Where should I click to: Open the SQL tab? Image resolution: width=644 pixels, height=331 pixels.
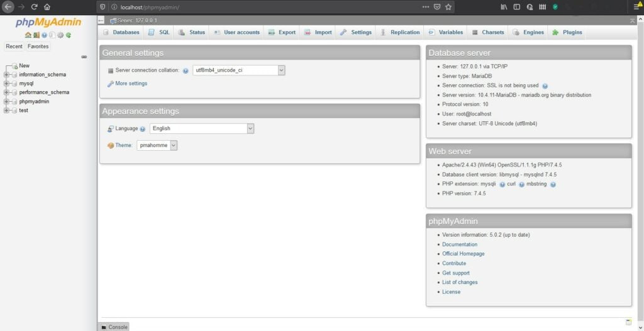click(159, 33)
